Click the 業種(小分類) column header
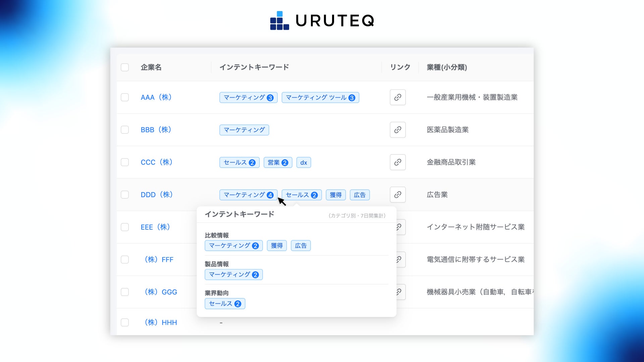The height and width of the screenshot is (362, 644). pyautogui.click(x=446, y=67)
